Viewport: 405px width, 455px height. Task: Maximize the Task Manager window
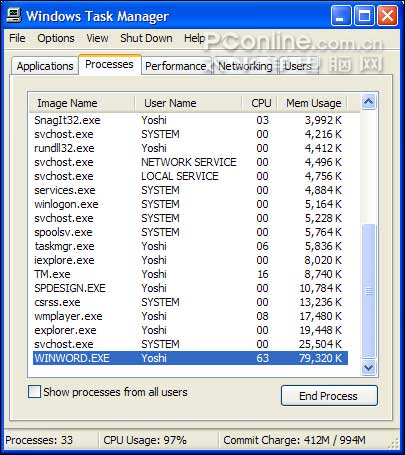point(364,16)
